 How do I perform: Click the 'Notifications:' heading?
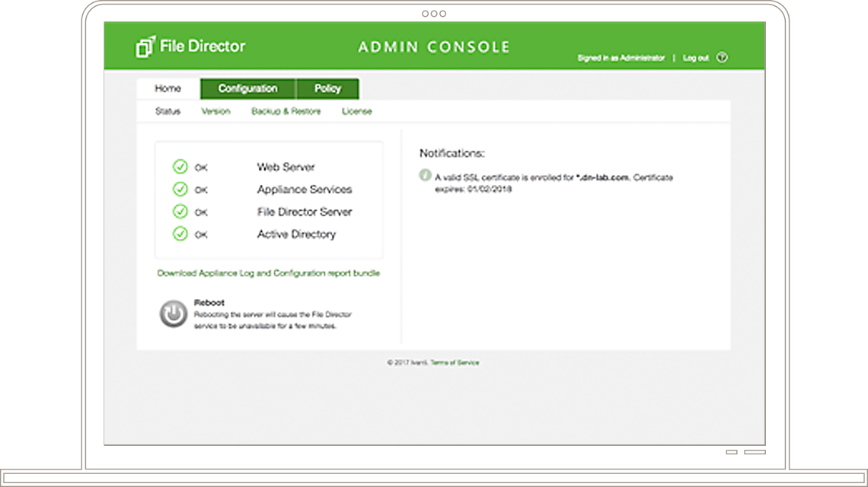point(452,153)
